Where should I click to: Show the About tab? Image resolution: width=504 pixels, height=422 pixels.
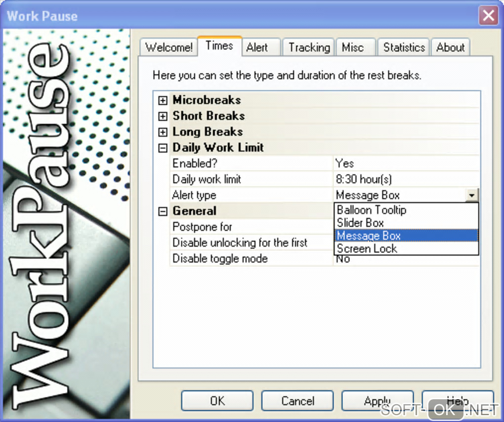click(450, 47)
